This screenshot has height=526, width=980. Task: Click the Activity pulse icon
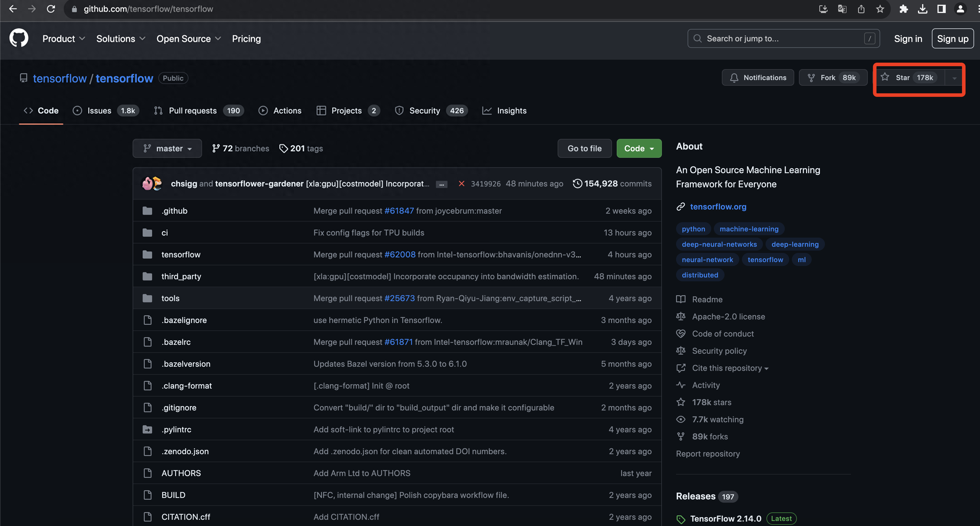[x=681, y=385]
